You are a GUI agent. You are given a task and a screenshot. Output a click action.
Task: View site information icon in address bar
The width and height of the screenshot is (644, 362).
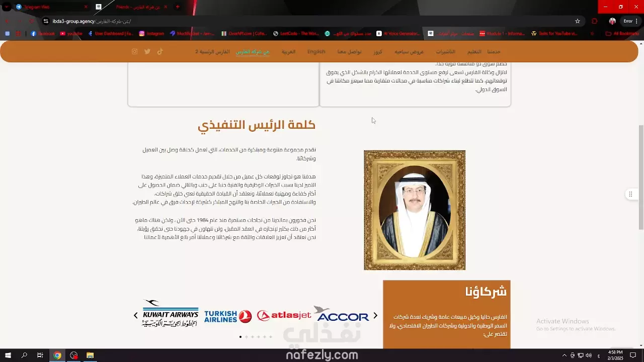click(46, 21)
